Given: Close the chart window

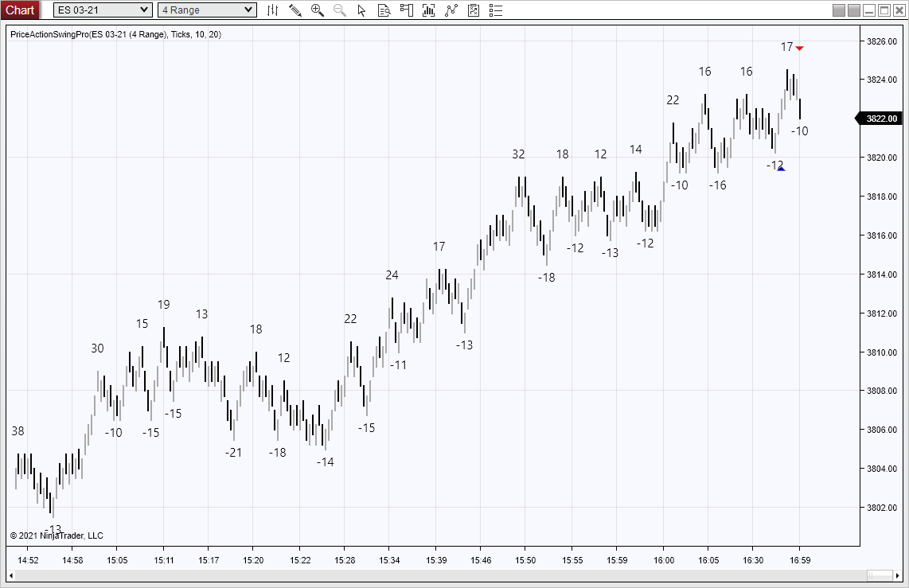Looking at the screenshot, I should [899, 10].
